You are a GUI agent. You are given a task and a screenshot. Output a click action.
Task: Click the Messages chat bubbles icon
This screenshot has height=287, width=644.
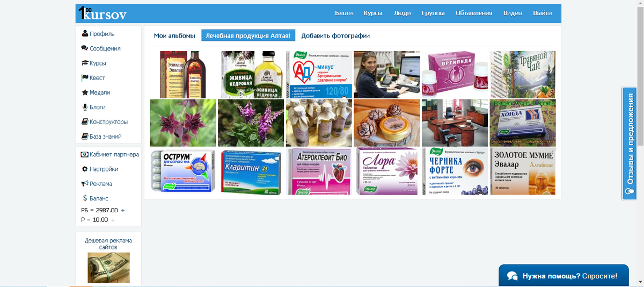[85, 48]
